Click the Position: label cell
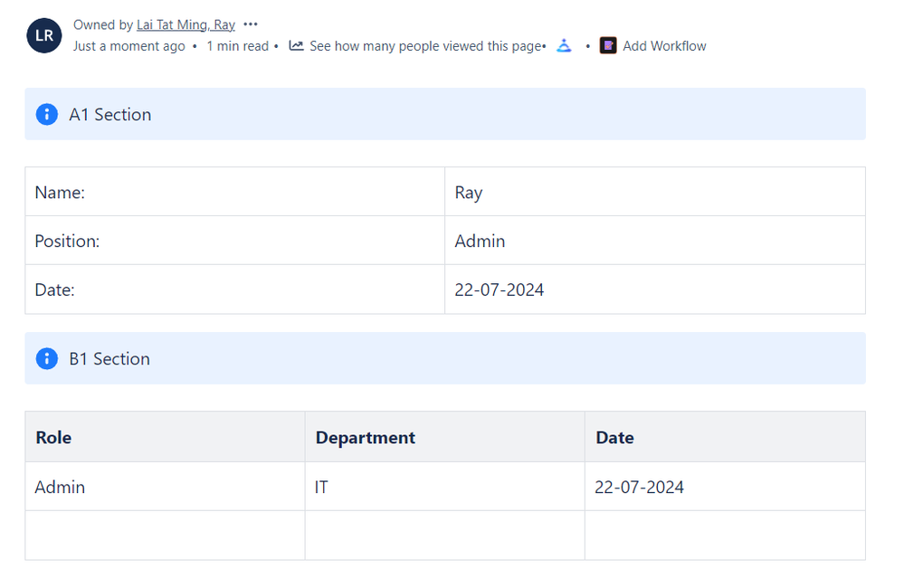Viewport: 904px width, 588px height. point(234,241)
